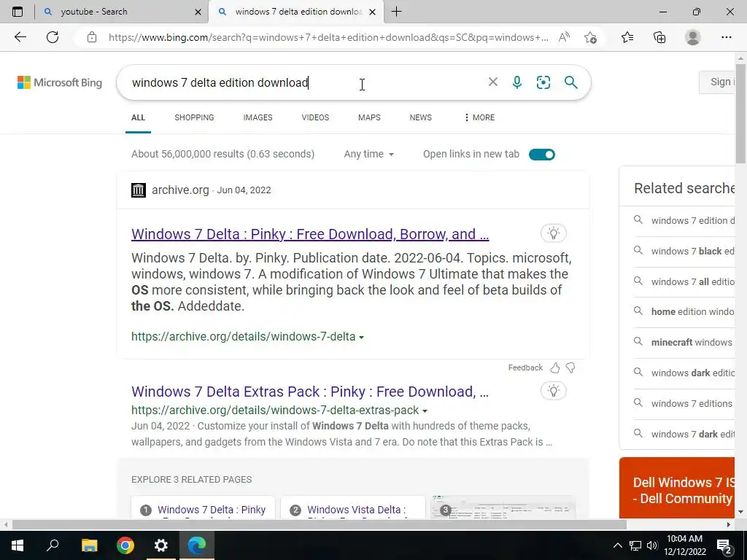
Task: Open related card 2 Windows Vista Delta
Action: [x=352, y=507]
